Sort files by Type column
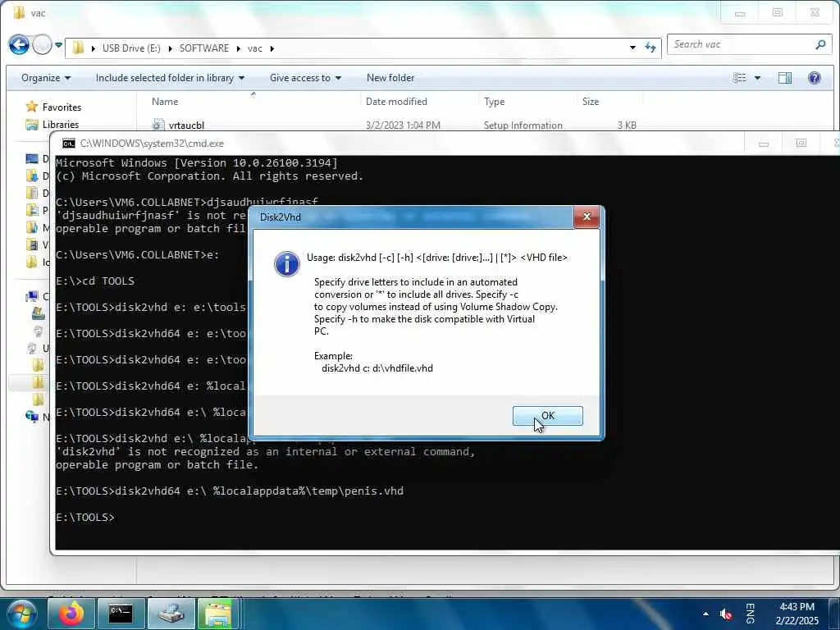The height and width of the screenshot is (630, 840). (x=494, y=101)
